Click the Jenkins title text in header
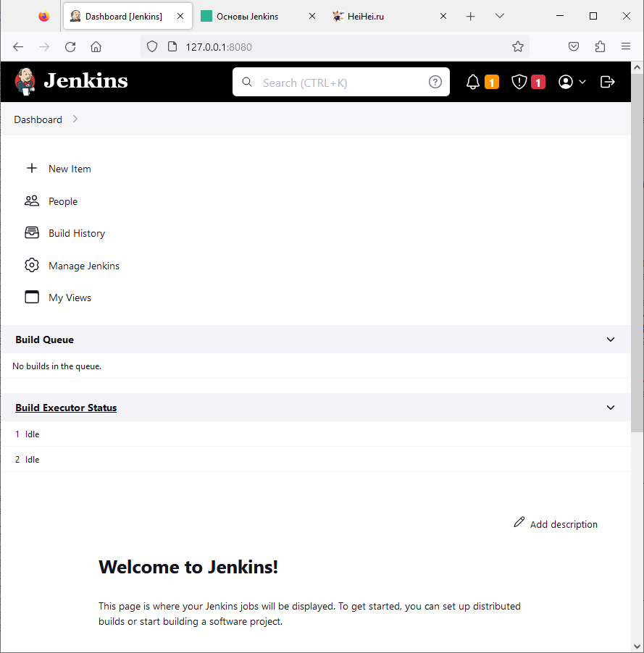This screenshot has height=653, width=644. point(85,81)
